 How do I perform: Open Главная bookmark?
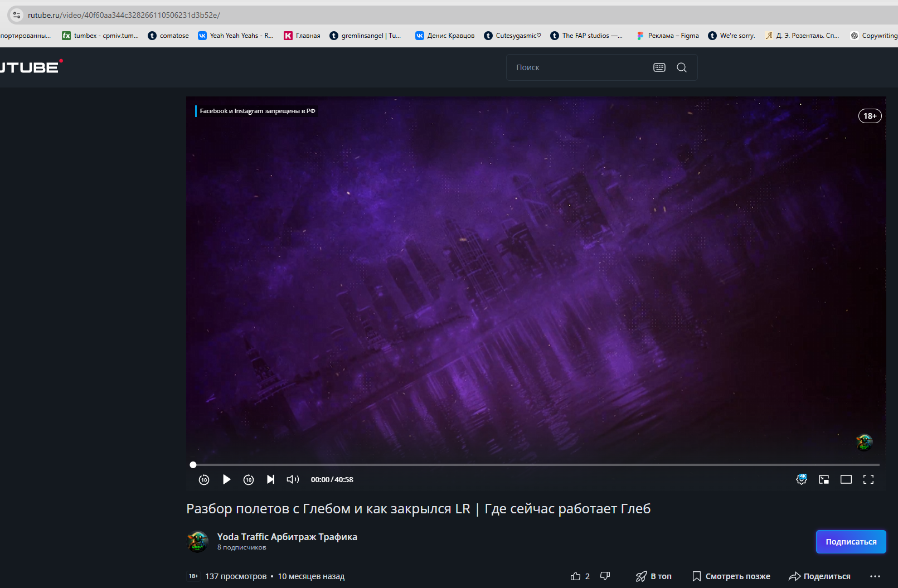click(302, 36)
